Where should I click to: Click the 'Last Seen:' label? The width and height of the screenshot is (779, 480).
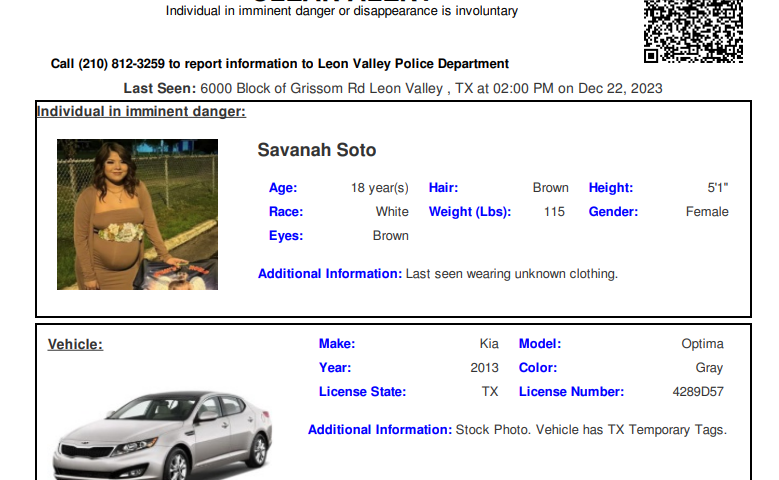159,88
